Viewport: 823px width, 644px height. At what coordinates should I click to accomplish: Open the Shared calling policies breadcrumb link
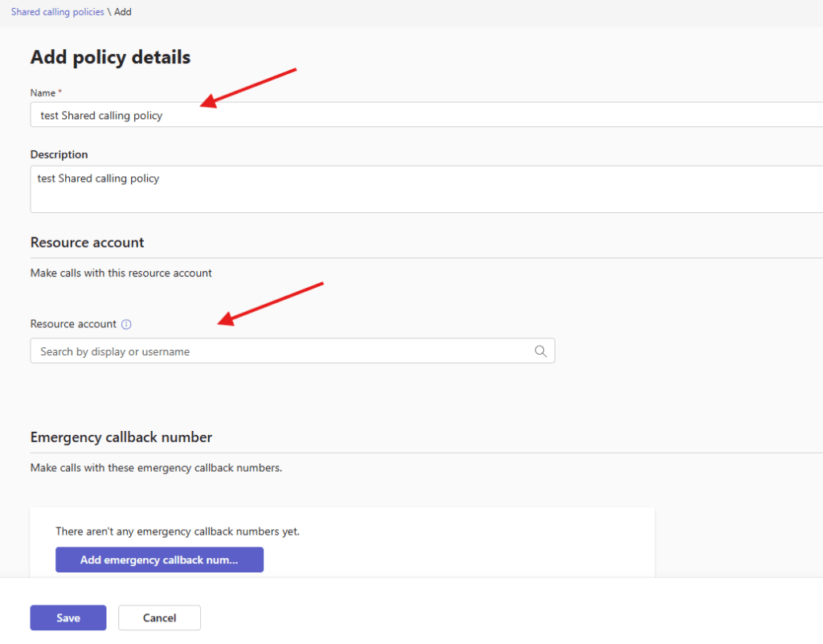pos(57,12)
